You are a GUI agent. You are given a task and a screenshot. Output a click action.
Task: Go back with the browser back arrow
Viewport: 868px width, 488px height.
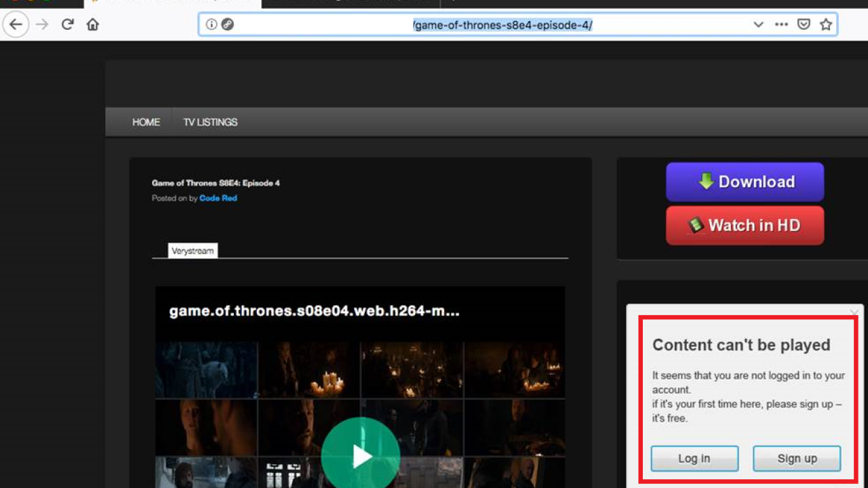pyautogui.click(x=16, y=24)
